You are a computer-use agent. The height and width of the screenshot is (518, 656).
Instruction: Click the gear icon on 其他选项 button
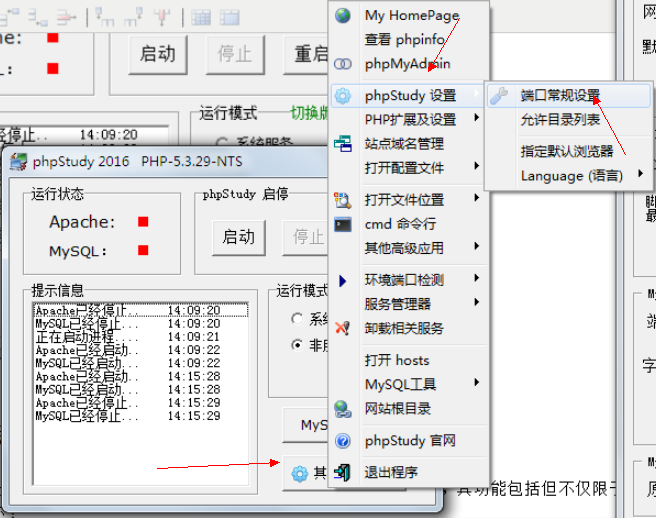tap(300, 474)
